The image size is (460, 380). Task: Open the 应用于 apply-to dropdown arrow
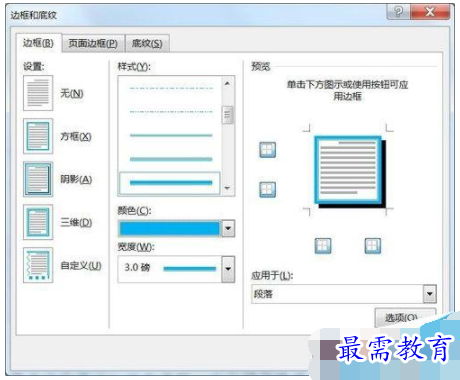tap(430, 294)
